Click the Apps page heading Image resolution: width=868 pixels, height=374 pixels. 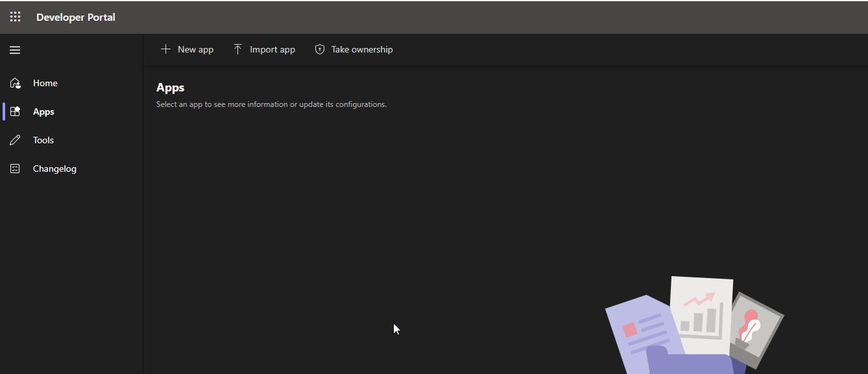[x=170, y=87]
